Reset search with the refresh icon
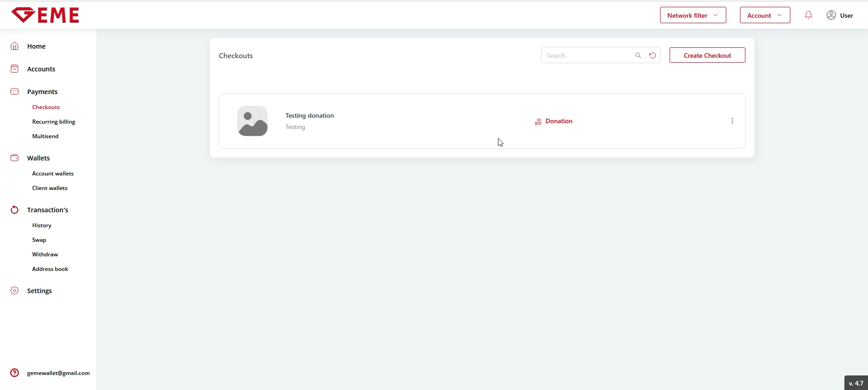 (x=652, y=55)
